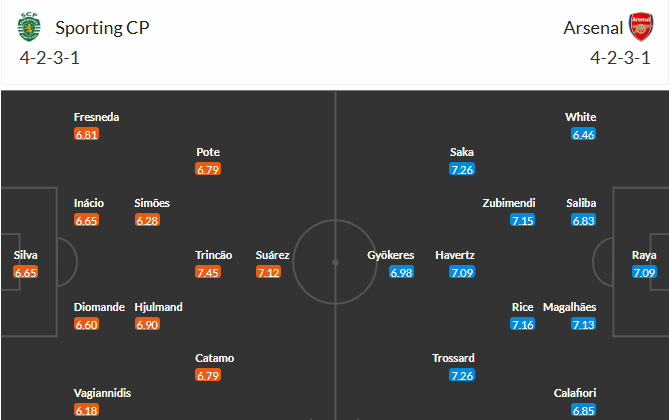Click Silva's 6.65 rating badge

click(26, 272)
